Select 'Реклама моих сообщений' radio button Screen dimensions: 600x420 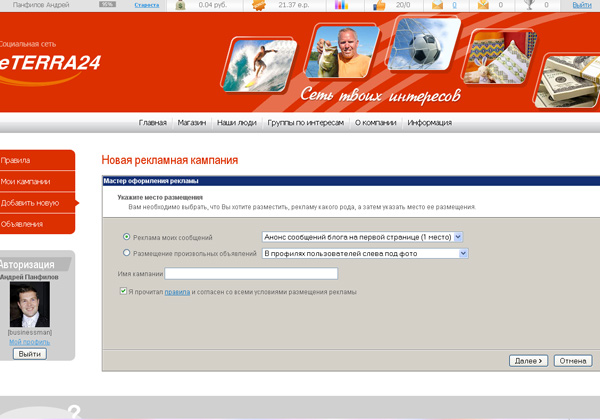[x=127, y=237]
